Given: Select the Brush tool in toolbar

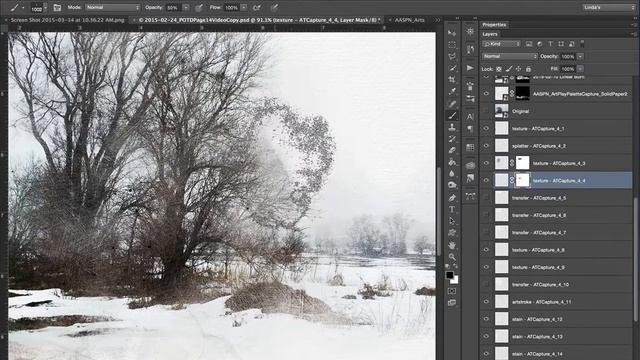Looking at the screenshot, I should click(452, 116).
